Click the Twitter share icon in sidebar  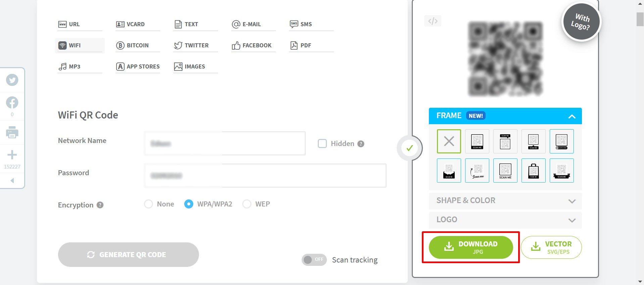point(12,80)
